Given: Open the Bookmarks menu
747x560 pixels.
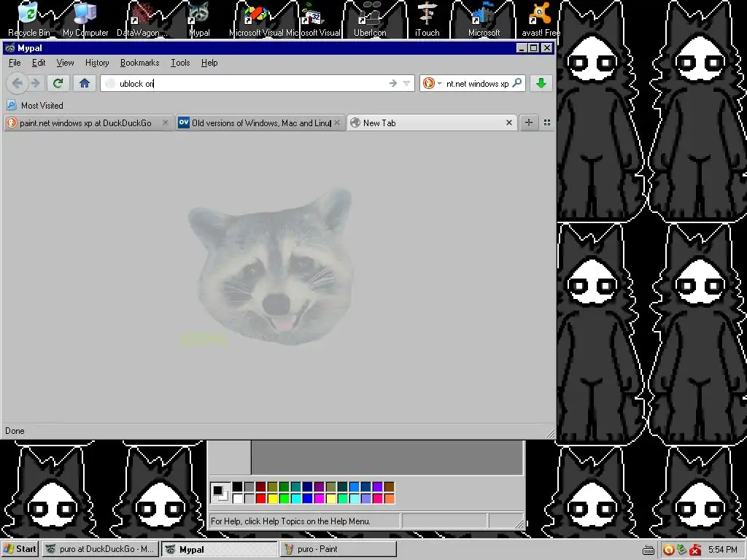Looking at the screenshot, I should click(x=139, y=63).
